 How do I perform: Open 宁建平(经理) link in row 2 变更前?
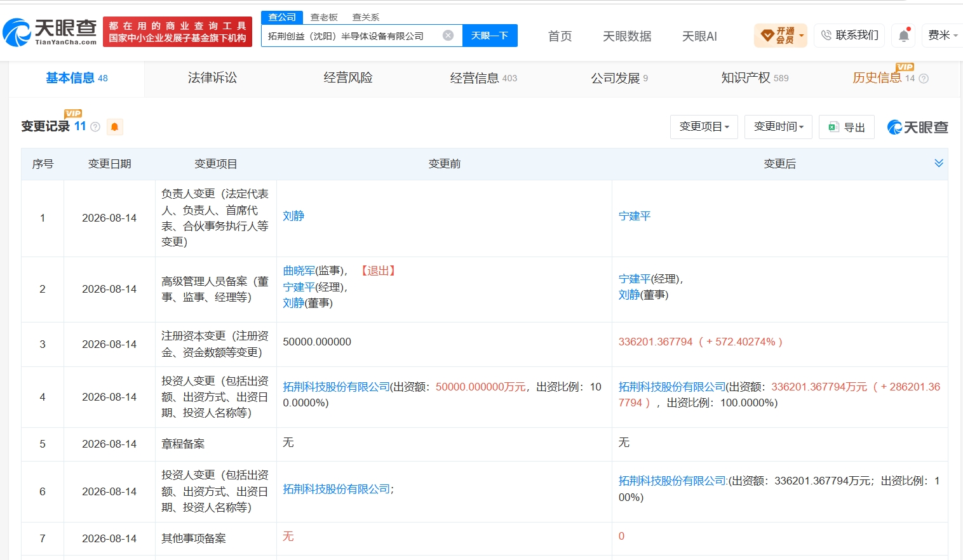click(299, 287)
